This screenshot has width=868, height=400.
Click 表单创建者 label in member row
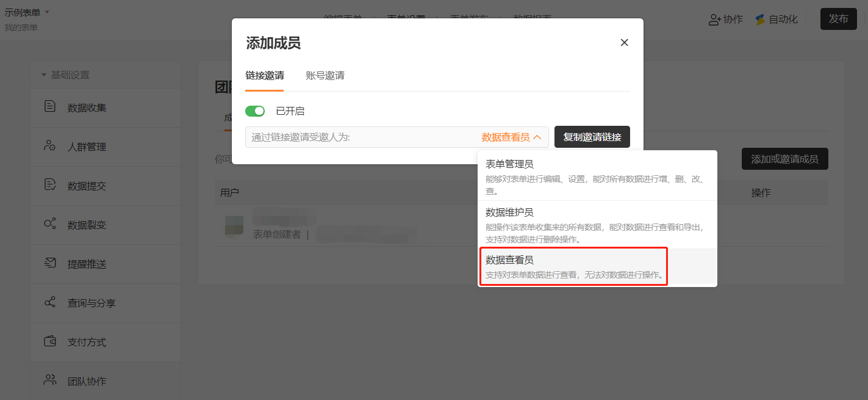277,234
